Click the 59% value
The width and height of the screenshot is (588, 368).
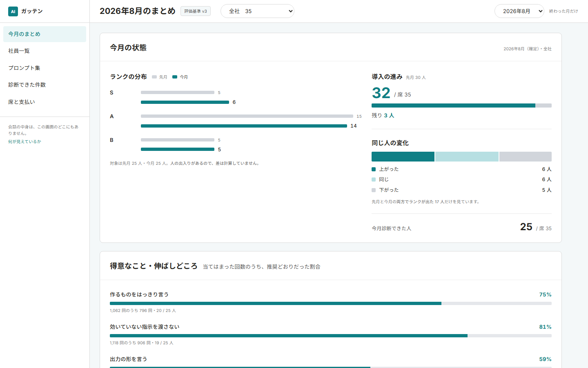click(x=545, y=359)
